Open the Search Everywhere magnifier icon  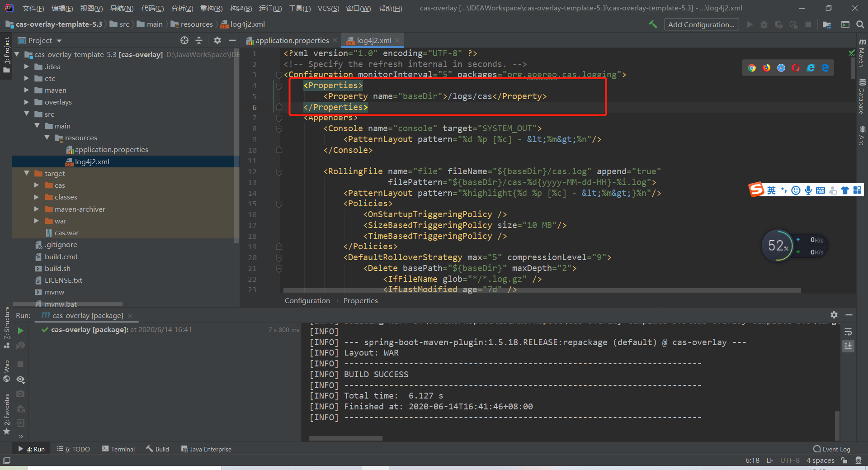click(x=860, y=24)
